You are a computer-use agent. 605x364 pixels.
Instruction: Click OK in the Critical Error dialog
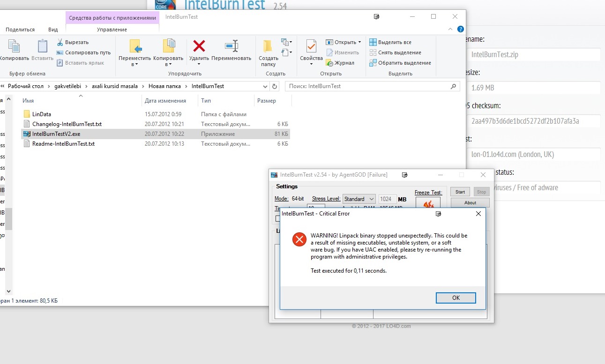456,298
